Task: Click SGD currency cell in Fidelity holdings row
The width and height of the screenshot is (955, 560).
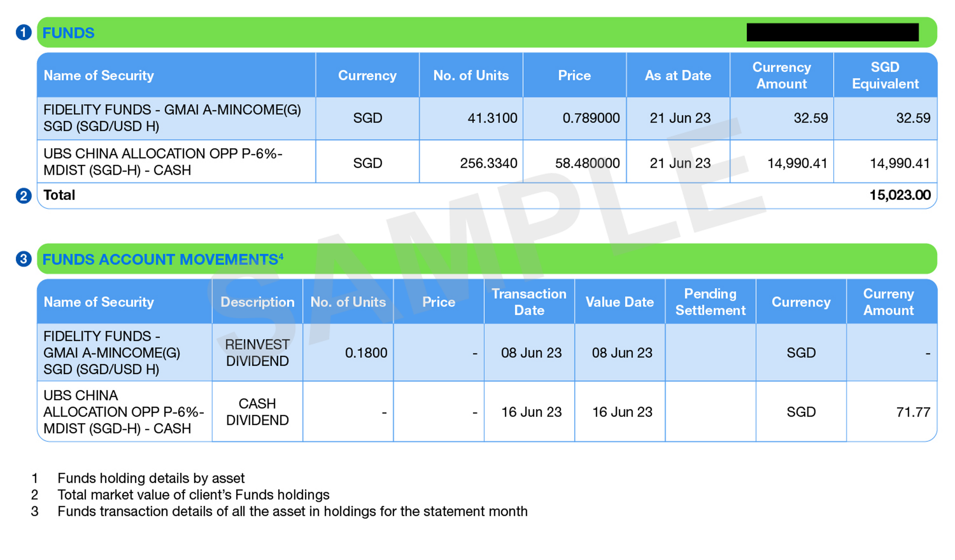Action: [368, 118]
